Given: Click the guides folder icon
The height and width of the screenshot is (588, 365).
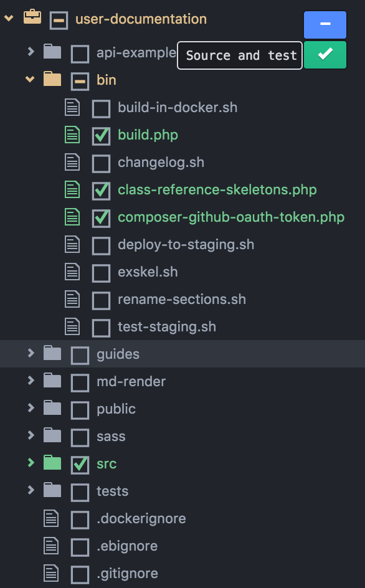Looking at the screenshot, I should coord(52,353).
